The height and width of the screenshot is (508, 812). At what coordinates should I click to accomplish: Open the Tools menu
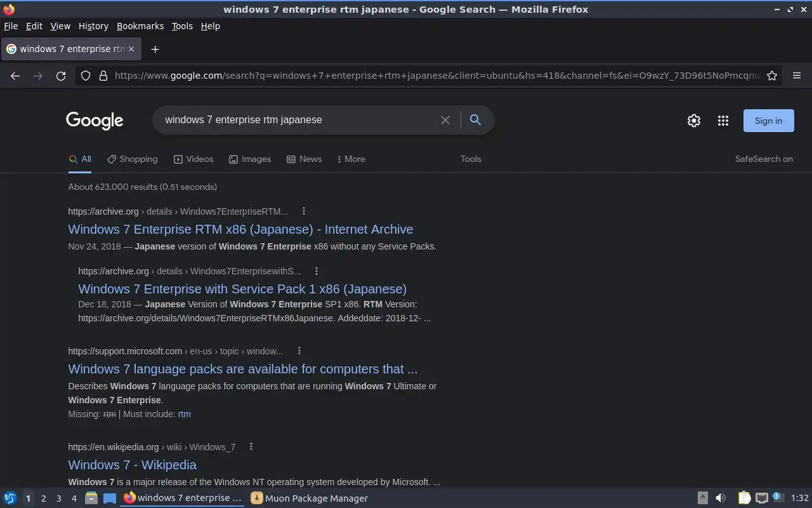182,26
